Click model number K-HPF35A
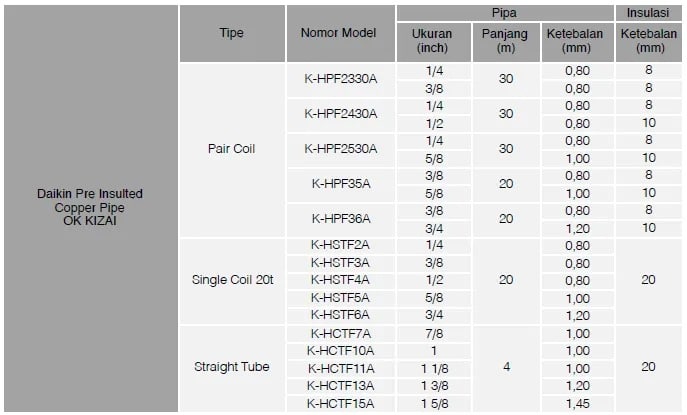The height and width of the screenshot is (415, 687). click(340, 183)
